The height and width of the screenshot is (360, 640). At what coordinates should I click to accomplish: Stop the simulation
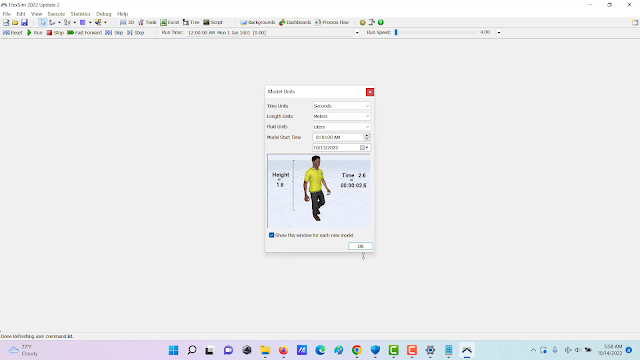(x=55, y=33)
